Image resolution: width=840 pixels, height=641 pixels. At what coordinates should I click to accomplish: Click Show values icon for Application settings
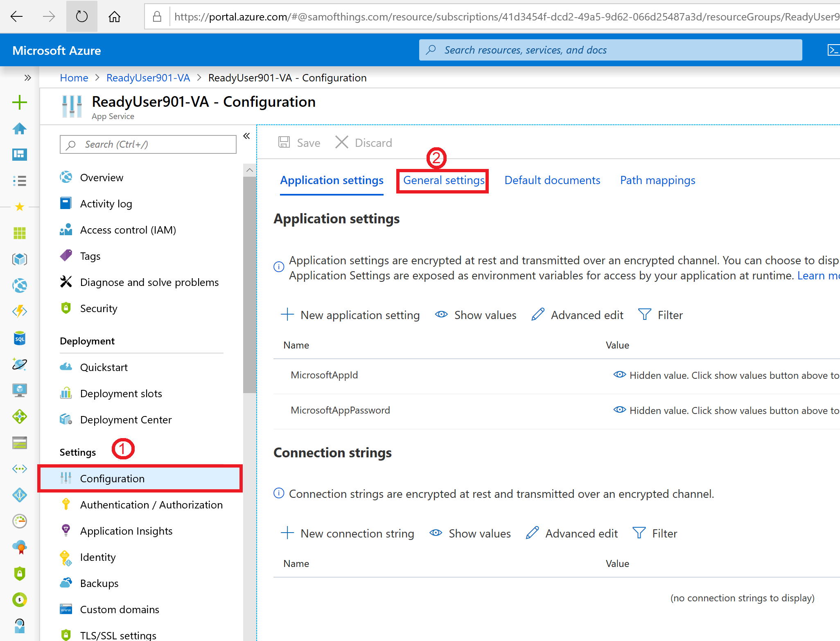[x=441, y=315]
